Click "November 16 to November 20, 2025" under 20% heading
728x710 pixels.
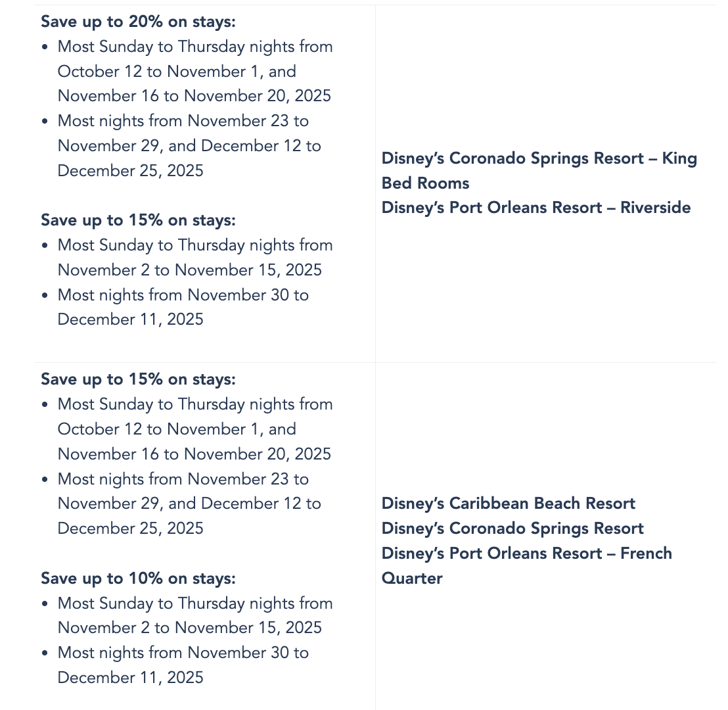point(194,96)
